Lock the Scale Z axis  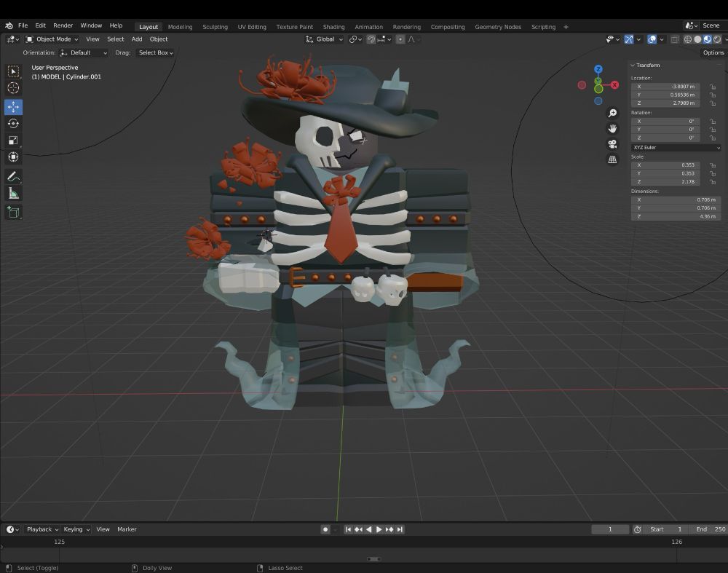[713, 182]
